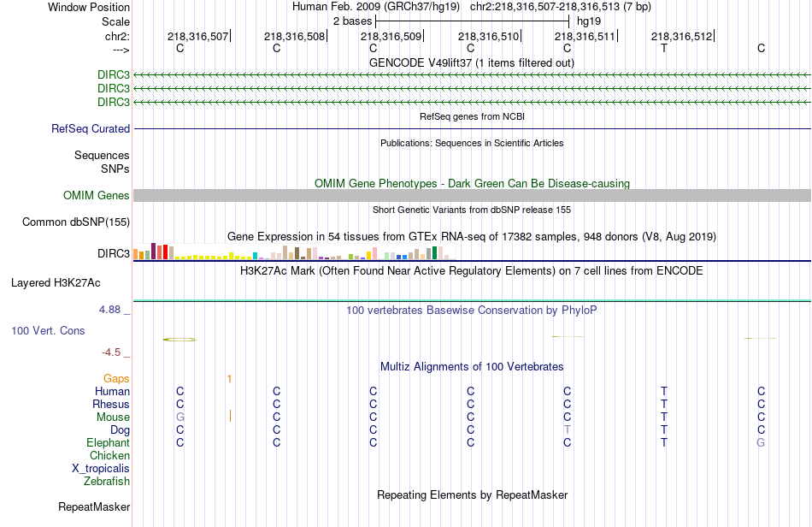The height and width of the screenshot is (527, 812).
Task: Click position label 218,316,512
Action: pos(681,36)
